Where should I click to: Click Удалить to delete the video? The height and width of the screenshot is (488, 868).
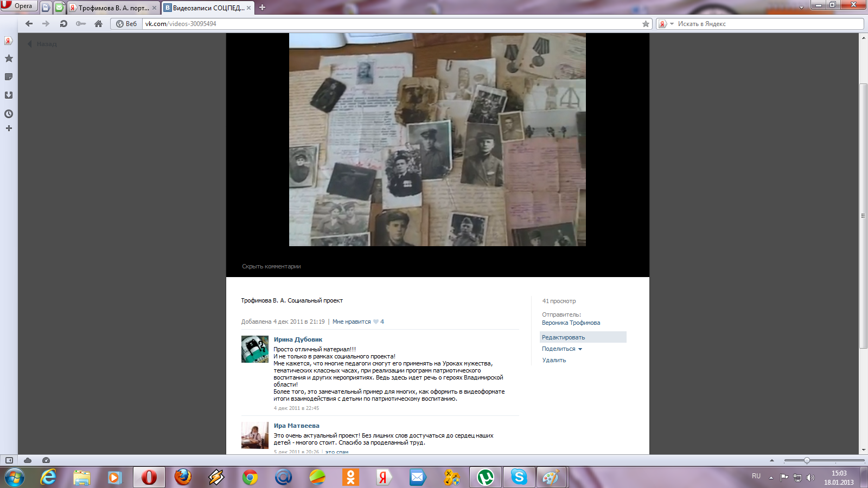click(x=554, y=360)
